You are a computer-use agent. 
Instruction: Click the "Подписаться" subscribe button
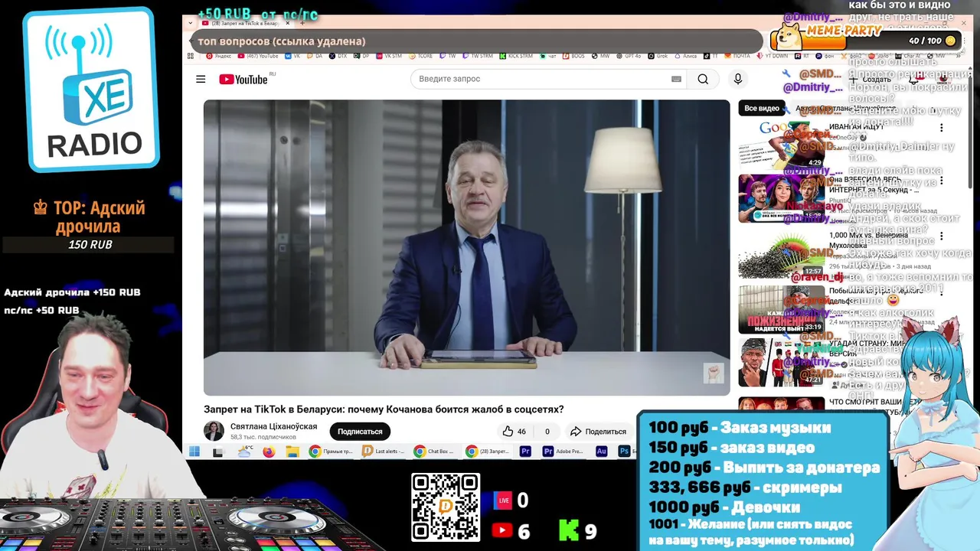(x=360, y=432)
